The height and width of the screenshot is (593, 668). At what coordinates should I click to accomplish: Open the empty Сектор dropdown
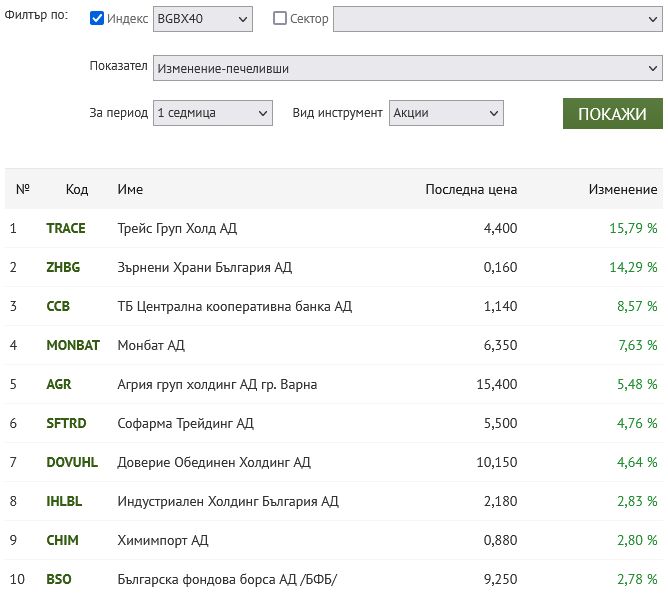(x=498, y=19)
